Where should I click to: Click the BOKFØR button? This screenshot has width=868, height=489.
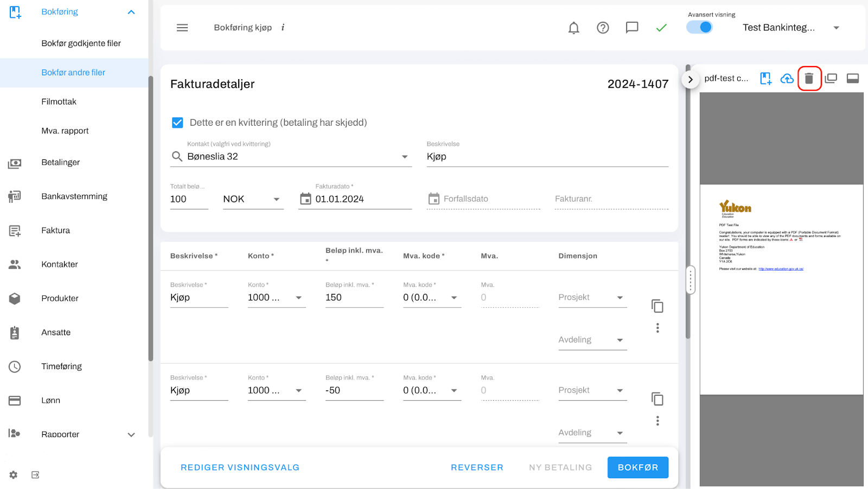click(638, 467)
